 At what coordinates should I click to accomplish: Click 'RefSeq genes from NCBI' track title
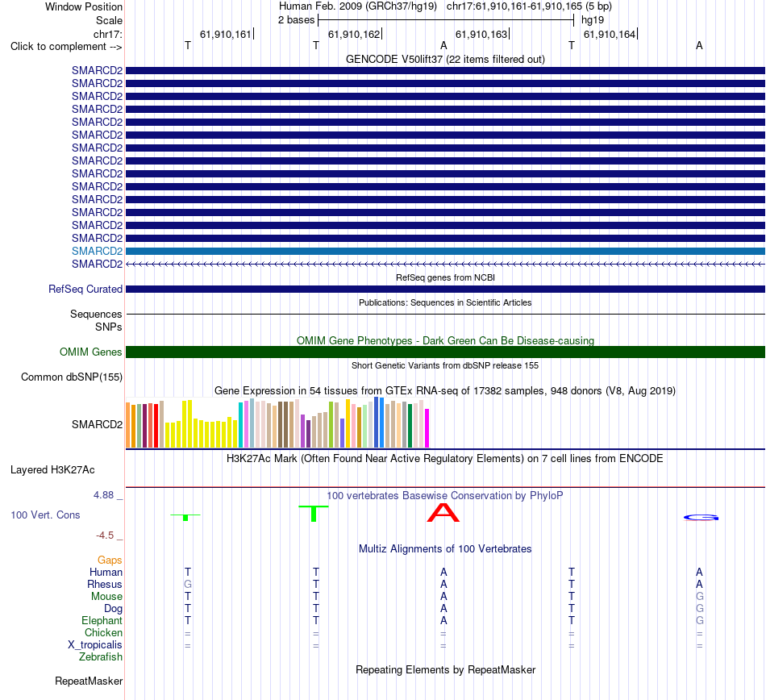445,277
